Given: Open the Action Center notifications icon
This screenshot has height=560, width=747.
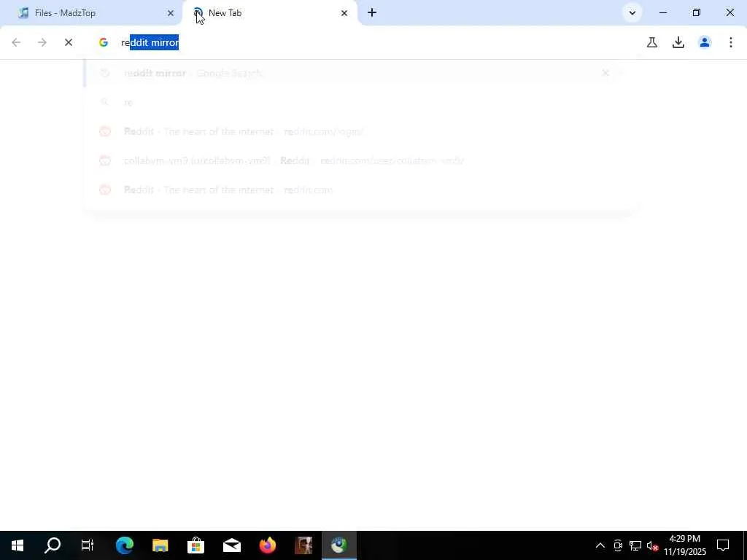Looking at the screenshot, I should [x=723, y=545].
